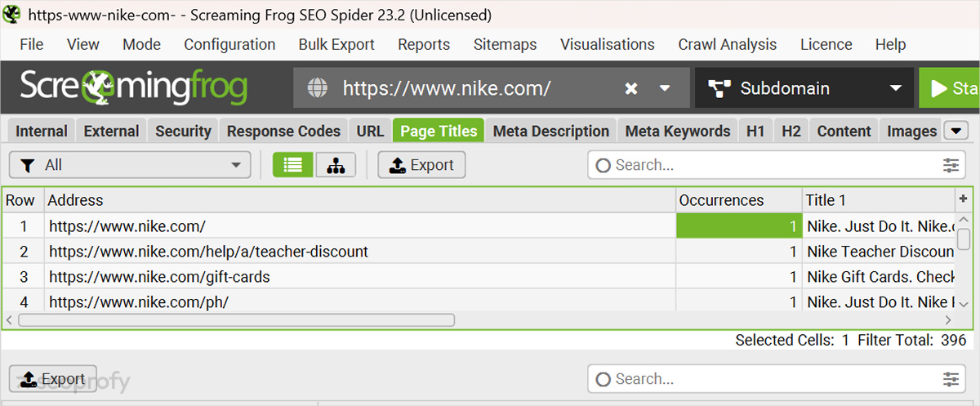Open the View menu

coord(83,45)
